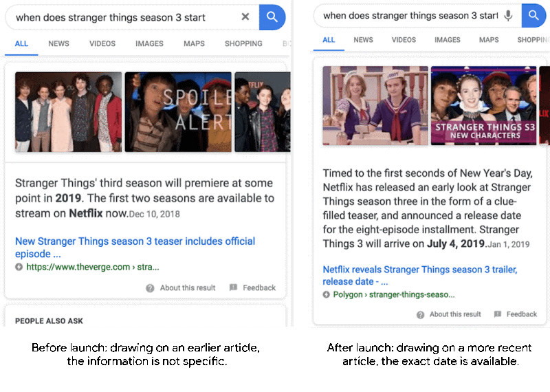Switch to VIDEOS tab in right results
This screenshot has width=550, height=392.
coord(404,40)
